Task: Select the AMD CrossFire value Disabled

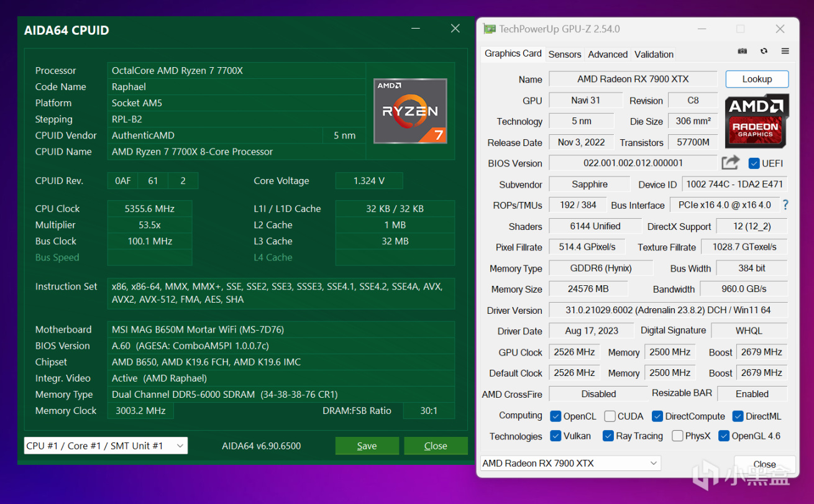Action: [x=598, y=394]
